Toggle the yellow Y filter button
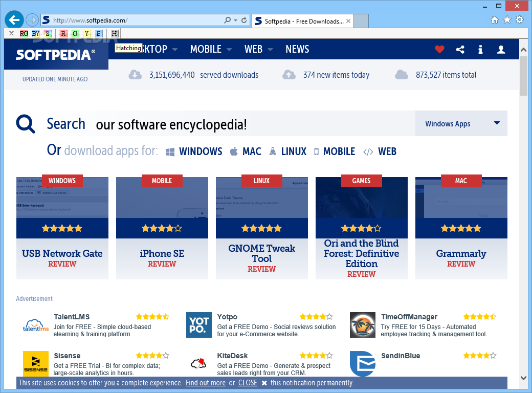532x393 pixels. (x=87, y=33)
